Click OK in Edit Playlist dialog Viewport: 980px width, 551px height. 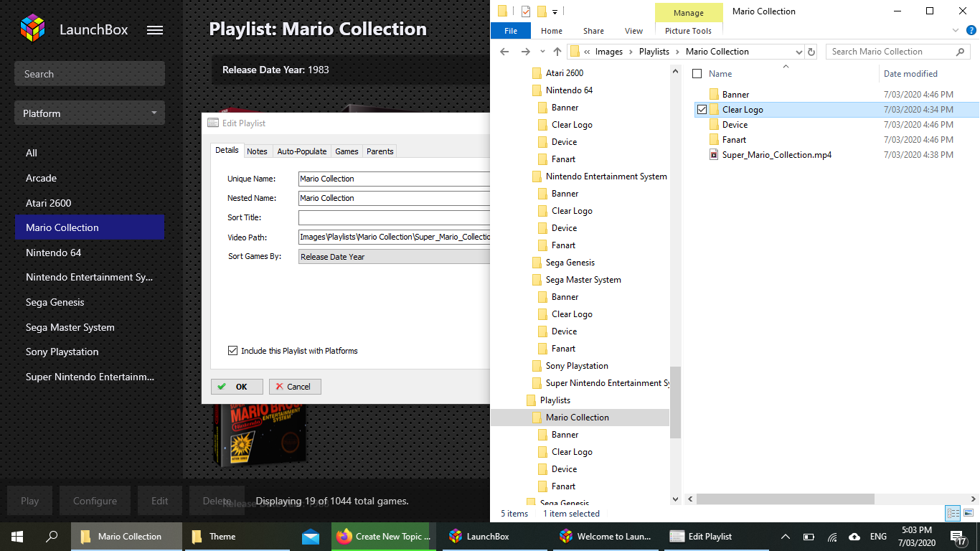[237, 386]
